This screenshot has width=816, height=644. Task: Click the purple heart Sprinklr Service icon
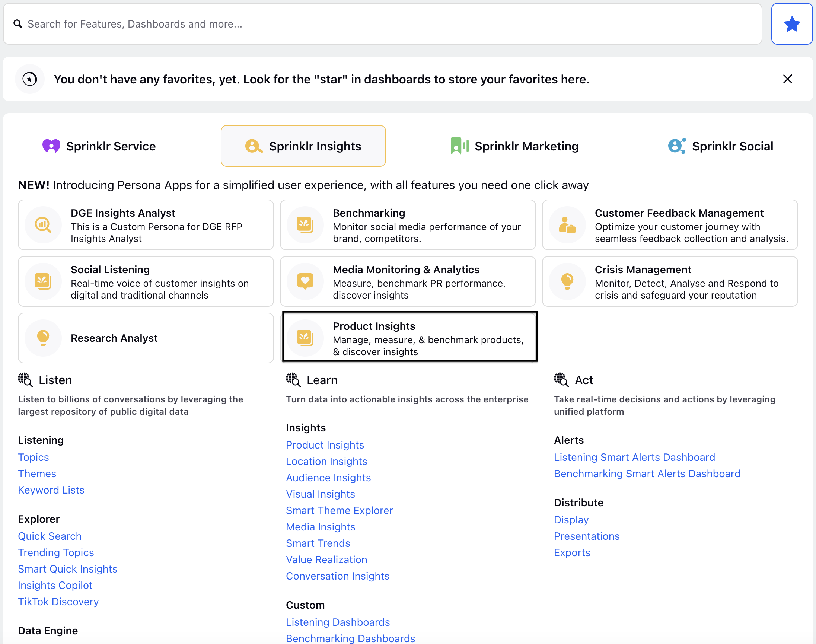click(51, 146)
